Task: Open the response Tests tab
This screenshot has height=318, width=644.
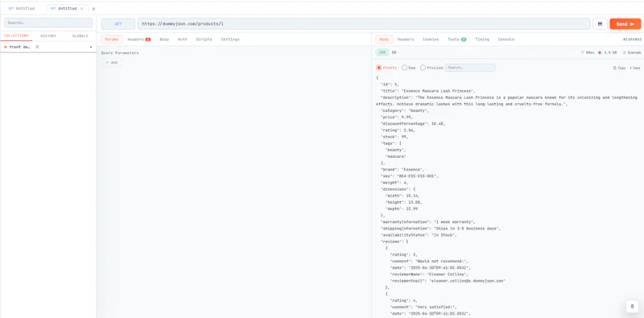Action: (x=456, y=39)
